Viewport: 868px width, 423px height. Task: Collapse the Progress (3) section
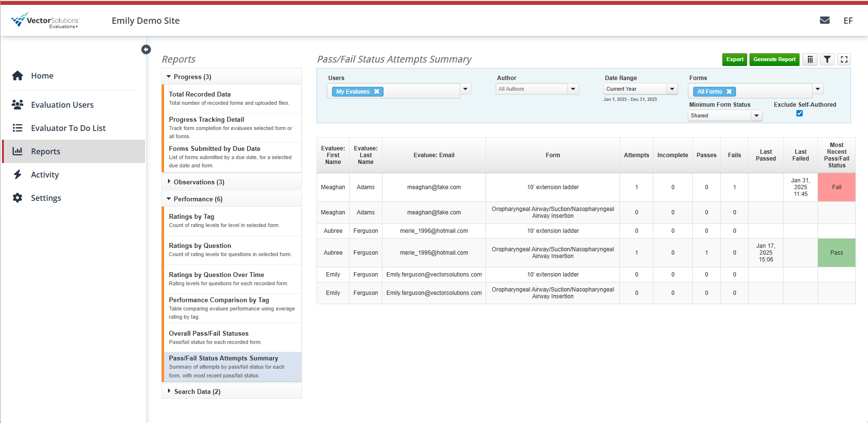[232, 77]
